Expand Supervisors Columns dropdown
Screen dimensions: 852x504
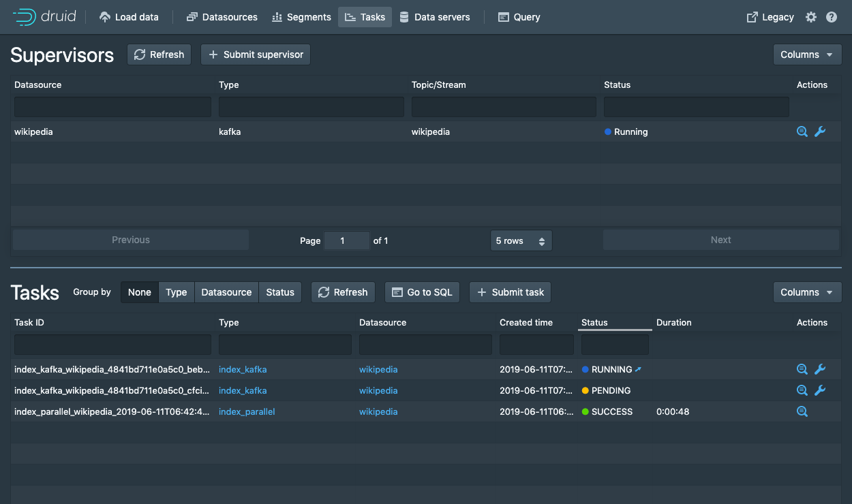point(807,54)
